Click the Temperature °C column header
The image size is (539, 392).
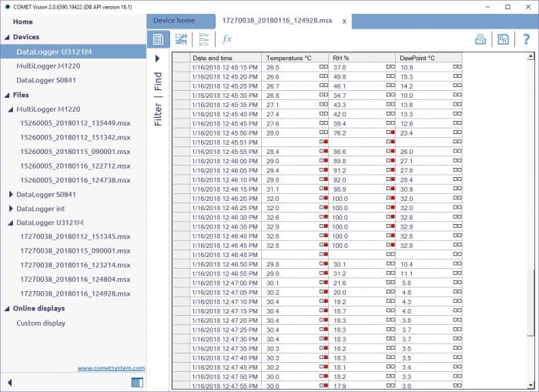(296, 58)
